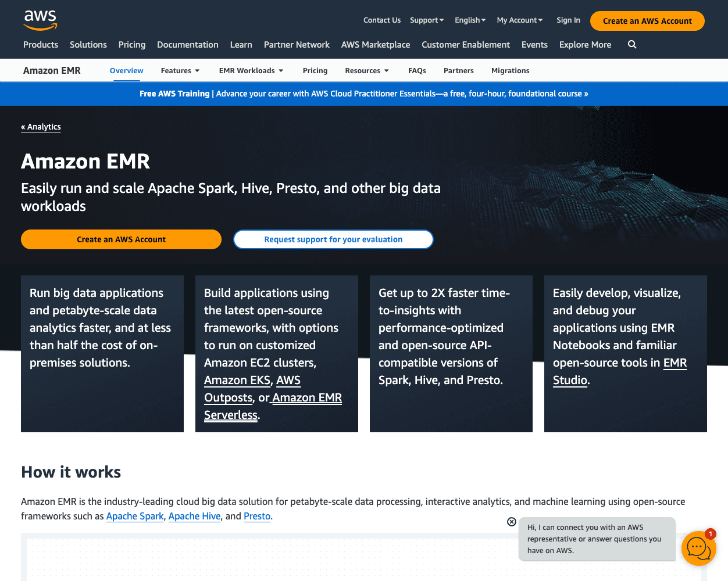Dismiss the chat popup with X icon
This screenshot has width=728, height=581.
pyautogui.click(x=512, y=522)
